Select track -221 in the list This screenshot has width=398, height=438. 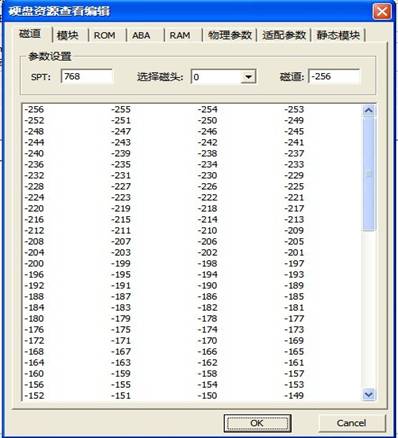pos(294,197)
